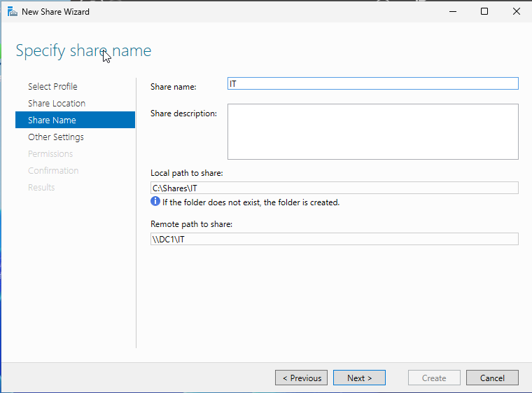532x393 pixels.
Task: Click the 'Share name:' label
Action: [x=174, y=87]
